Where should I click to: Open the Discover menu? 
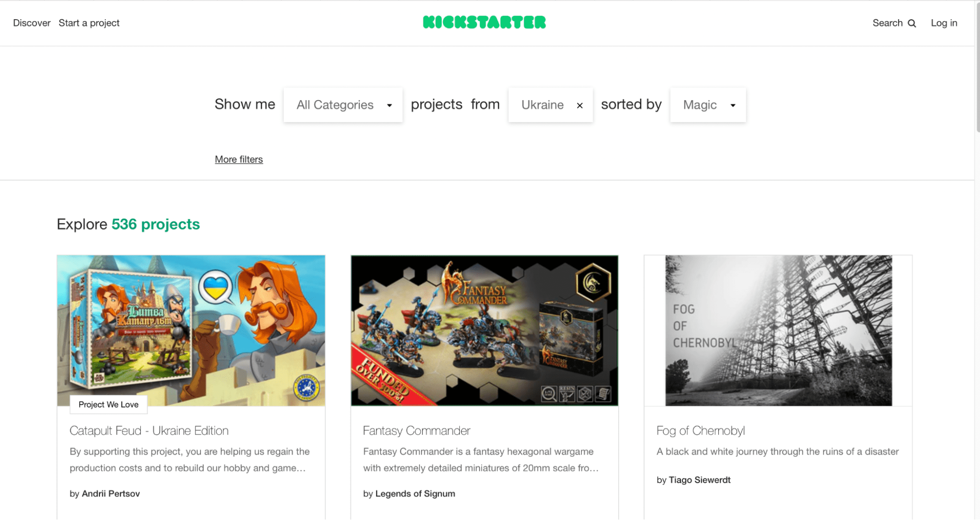tap(32, 23)
